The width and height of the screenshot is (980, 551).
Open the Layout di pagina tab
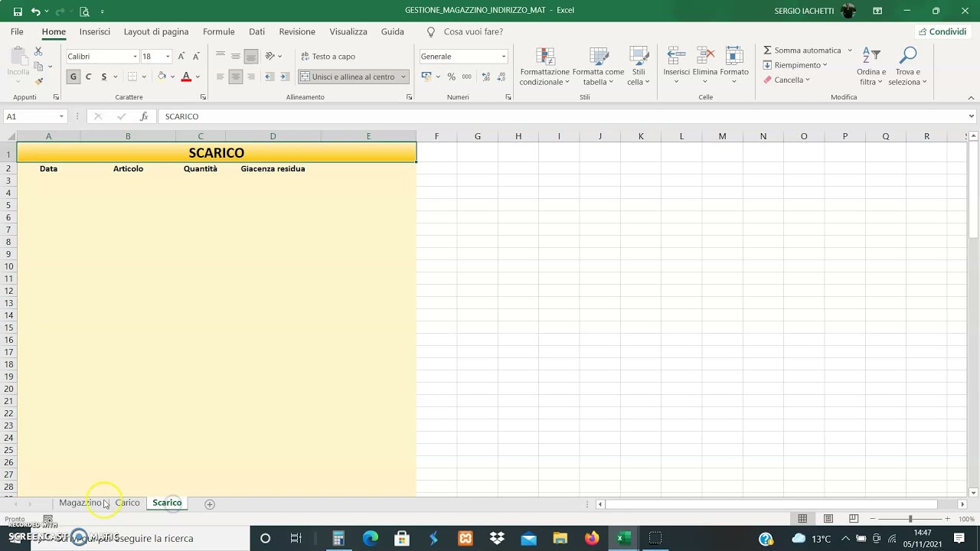click(x=156, y=32)
